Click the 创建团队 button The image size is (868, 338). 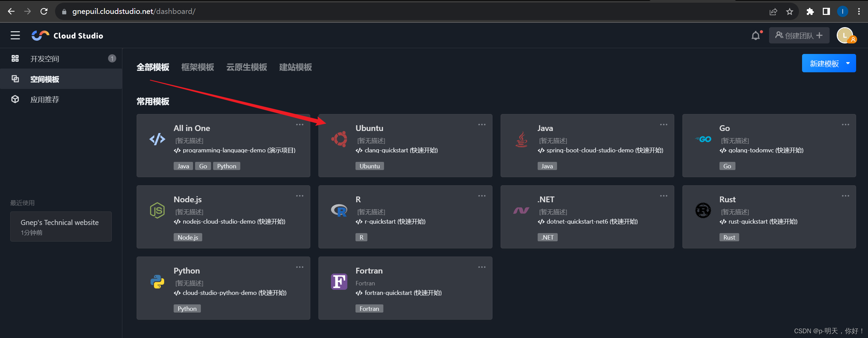[x=799, y=35]
